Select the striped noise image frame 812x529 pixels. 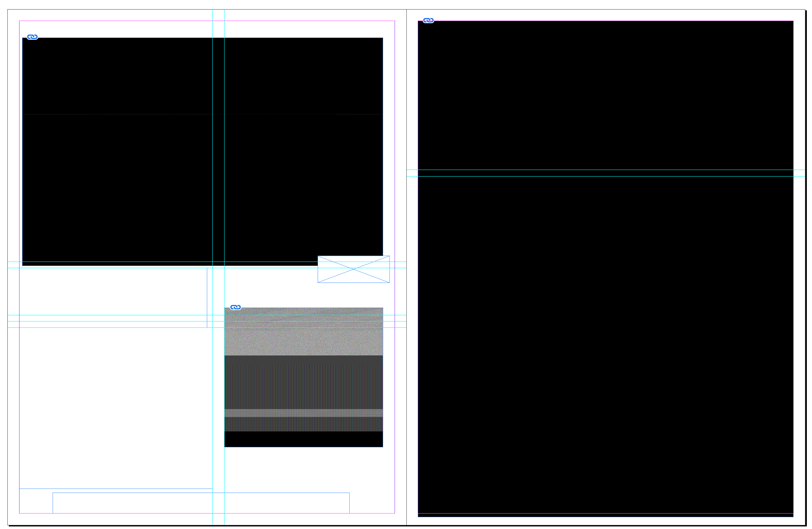[x=304, y=377]
